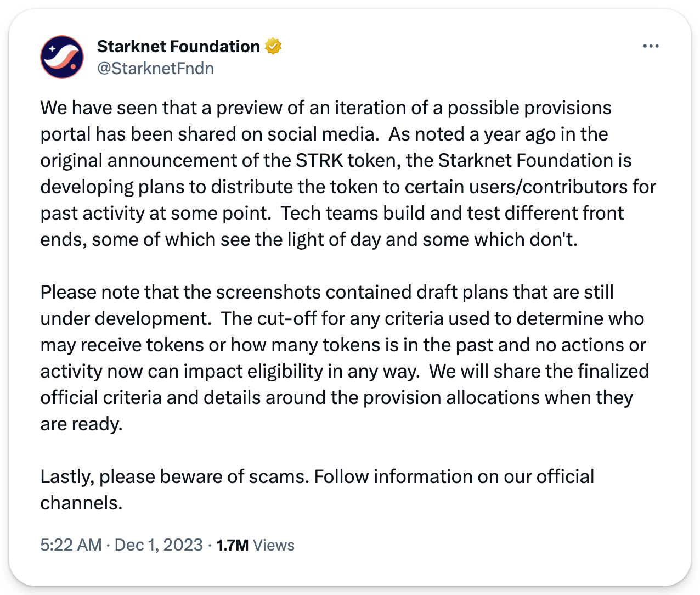Click the word 'channels.' on the last line
700x595 pixels.
(81, 503)
